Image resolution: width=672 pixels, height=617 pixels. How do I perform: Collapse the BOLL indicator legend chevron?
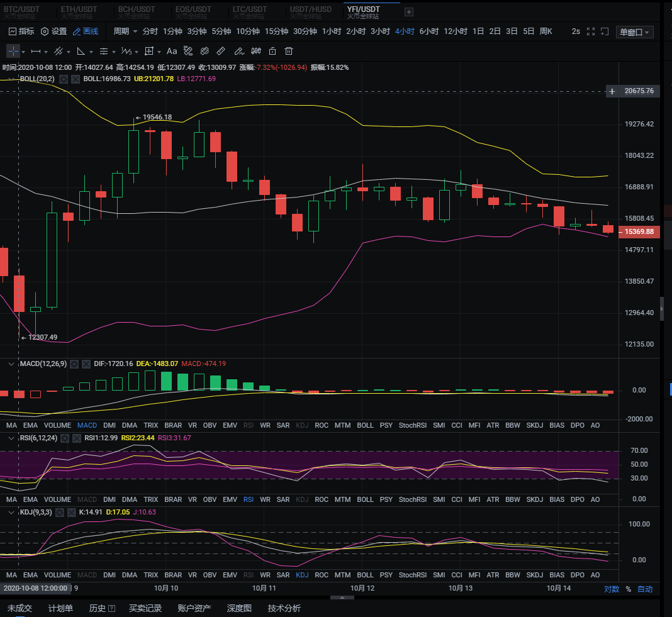pos(11,79)
